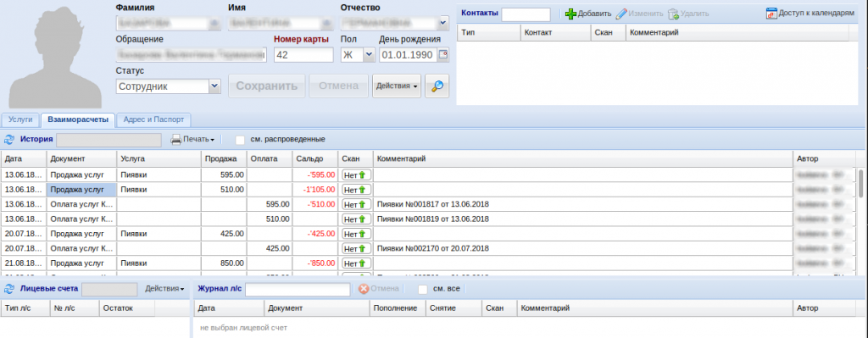The image size is (868, 338).
Task: Expand the Печать dropdown arrow
Action: click(213, 140)
